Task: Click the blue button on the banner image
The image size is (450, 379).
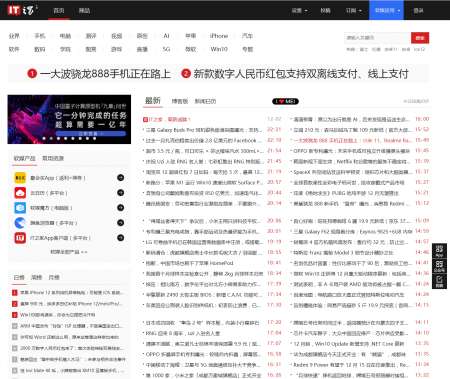Action: (91, 133)
